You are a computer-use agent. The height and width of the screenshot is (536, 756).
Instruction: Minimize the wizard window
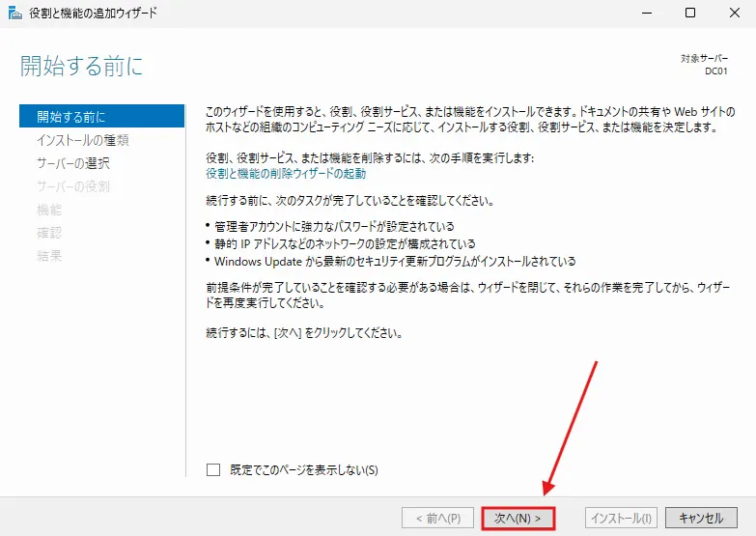[x=647, y=13]
